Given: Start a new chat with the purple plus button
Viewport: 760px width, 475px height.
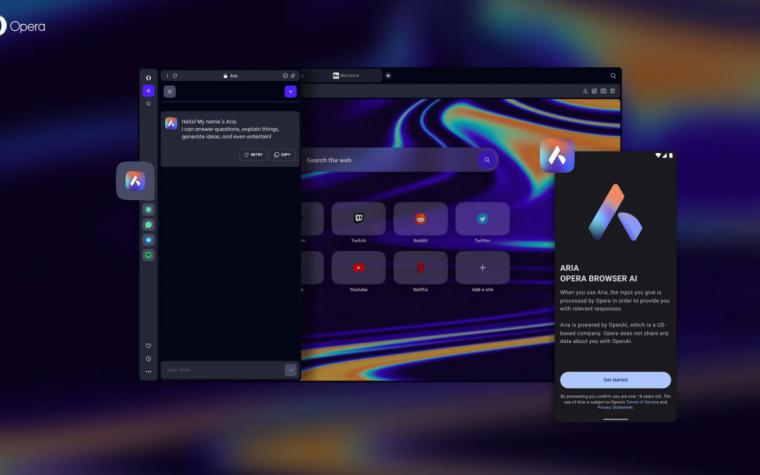Looking at the screenshot, I should (290, 92).
